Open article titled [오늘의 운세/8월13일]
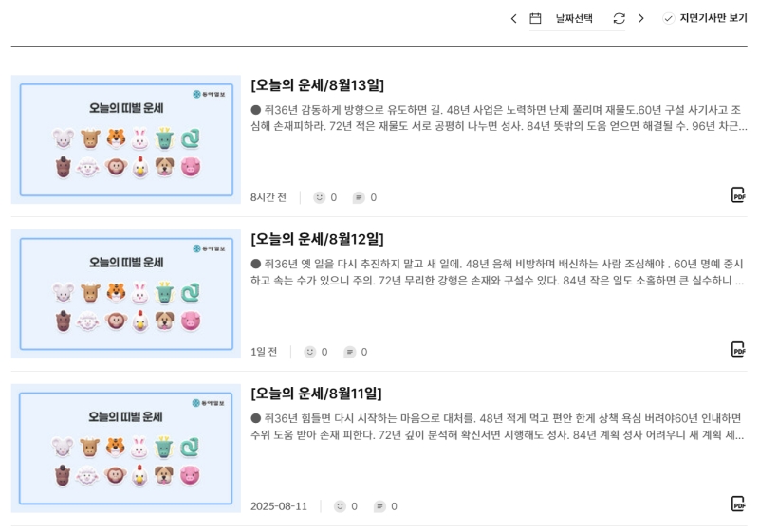Image resolution: width=759 pixels, height=532 pixels. [x=318, y=85]
